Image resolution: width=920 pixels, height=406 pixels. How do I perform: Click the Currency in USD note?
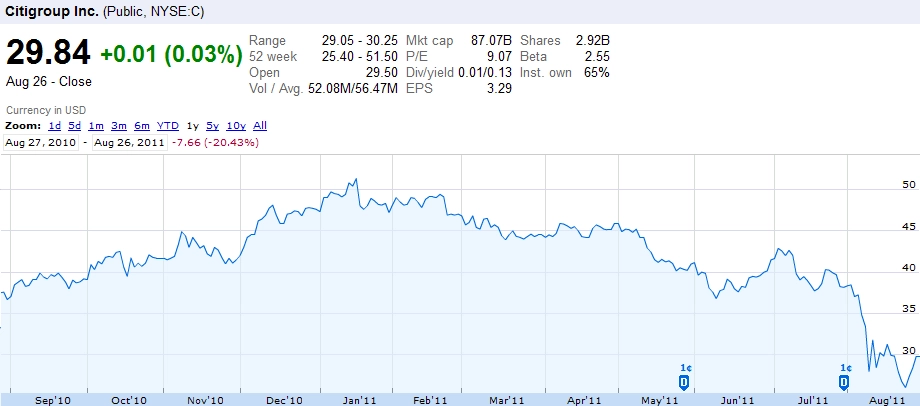tap(46, 110)
